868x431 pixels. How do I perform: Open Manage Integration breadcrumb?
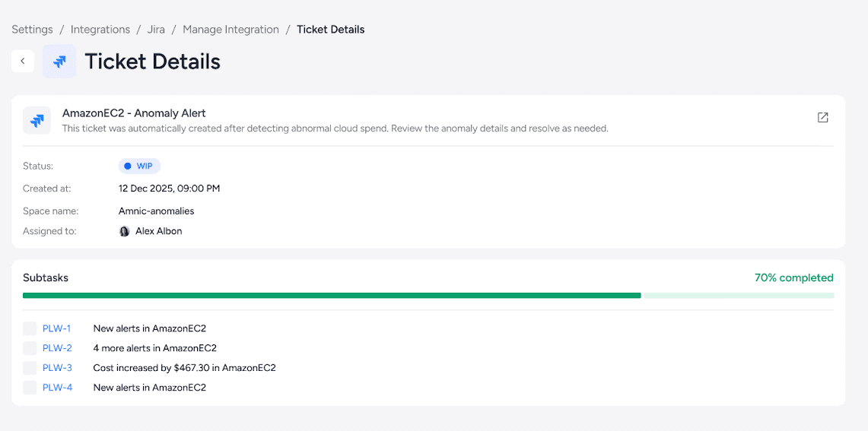tap(231, 30)
